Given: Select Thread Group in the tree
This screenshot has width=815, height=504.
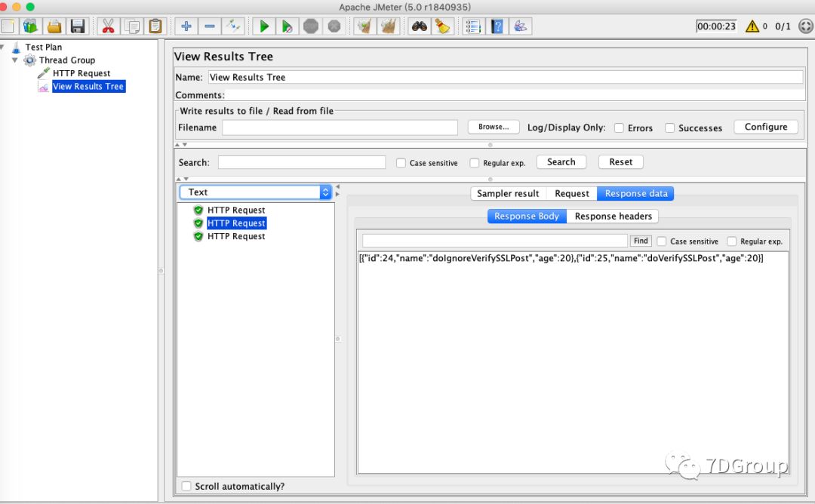Looking at the screenshot, I should (x=67, y=60).
